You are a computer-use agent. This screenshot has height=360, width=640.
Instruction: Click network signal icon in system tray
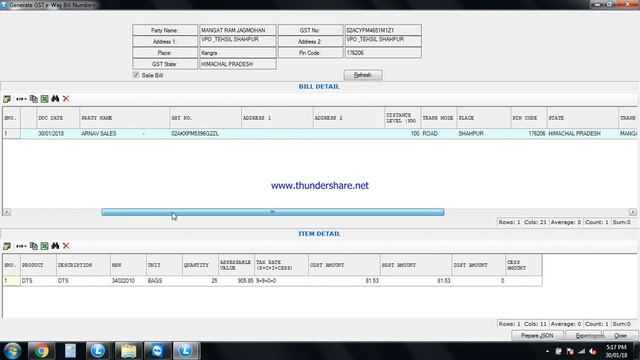point(581,351)
